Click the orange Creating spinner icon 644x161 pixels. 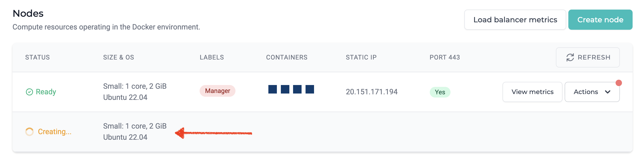(29, 132)
